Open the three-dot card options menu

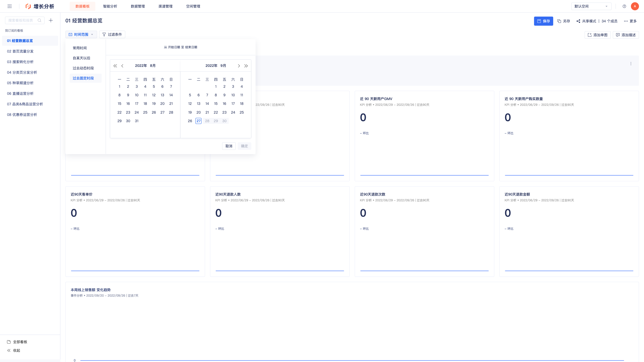click(x=631, y=64)
